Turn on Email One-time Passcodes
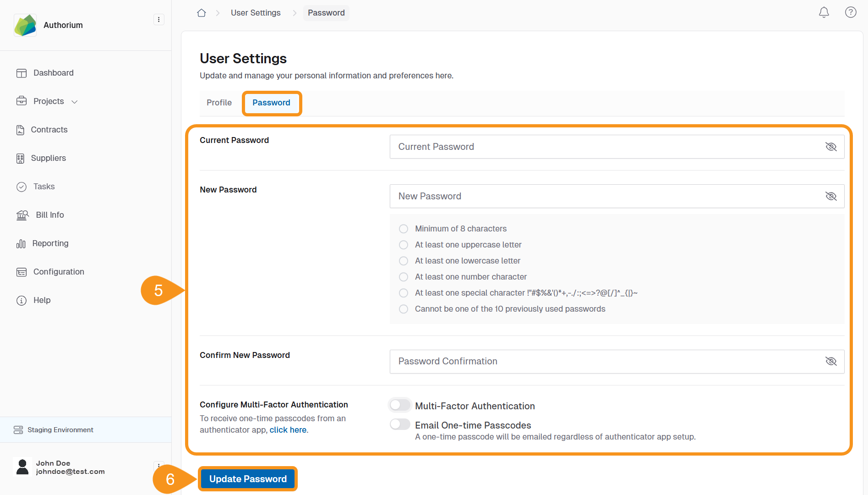 tap(399, 424)
